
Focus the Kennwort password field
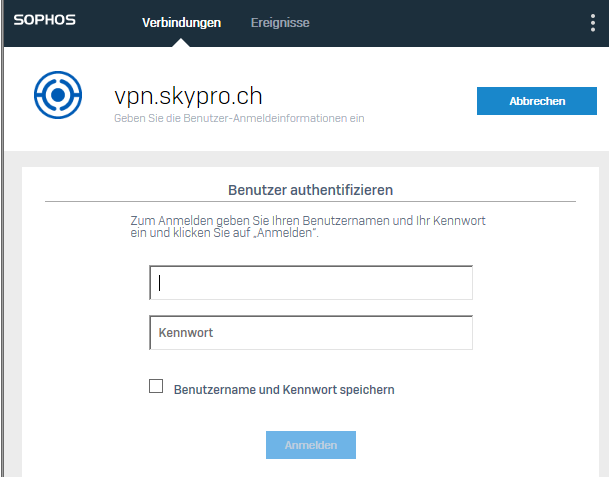point(311,333)
